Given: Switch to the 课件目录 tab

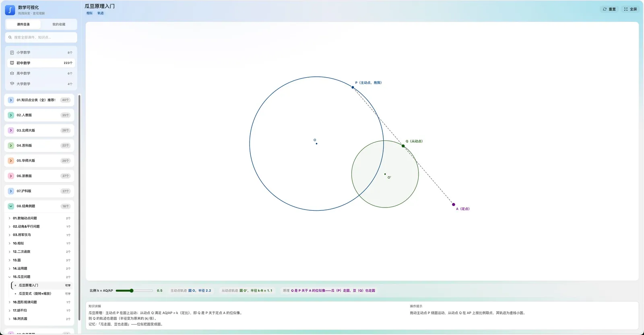Looking at the screenshot, I should click(23, 25).
